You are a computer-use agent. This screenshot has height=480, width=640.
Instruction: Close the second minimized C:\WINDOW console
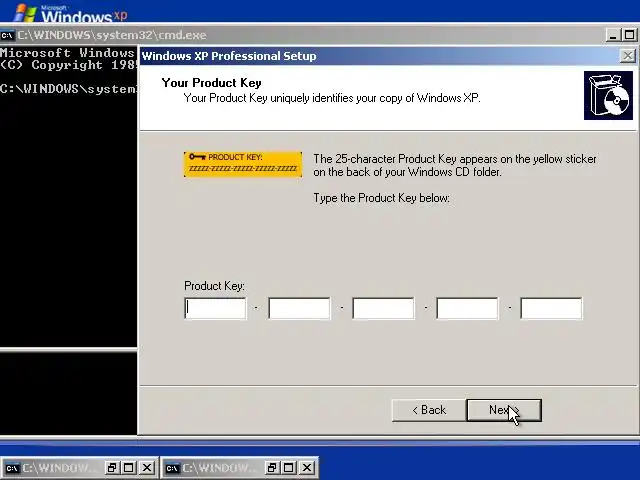[307, 468]
